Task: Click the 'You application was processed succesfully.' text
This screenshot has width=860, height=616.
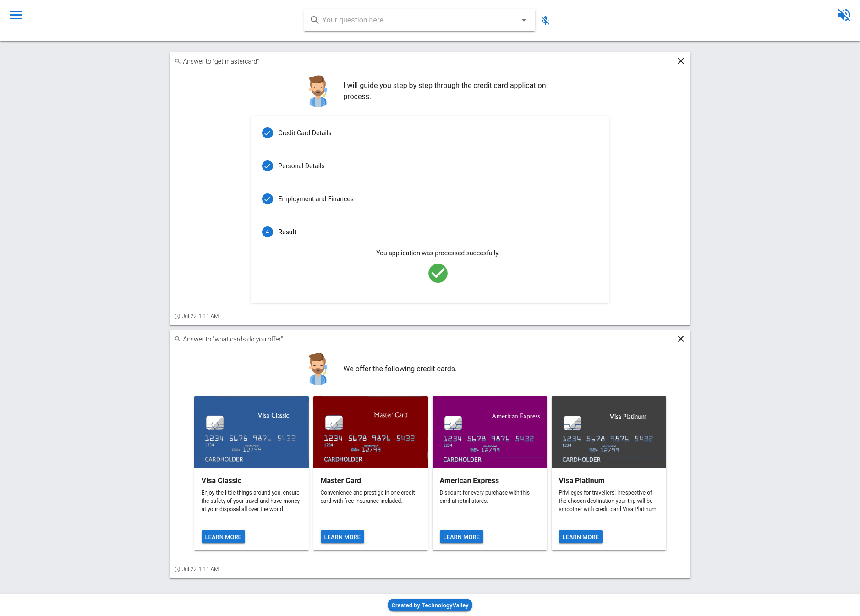Action: coord(438,253)
